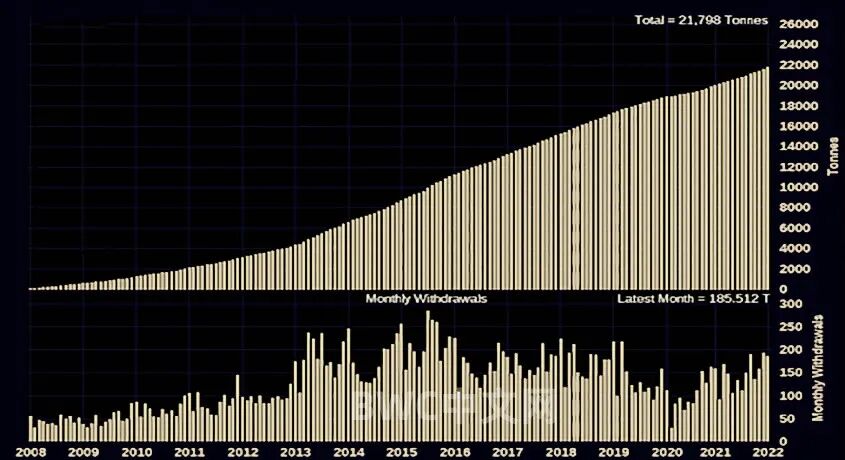The image size is (845, 460).
Task: Click the 2017 x-axis label
Action: 507,452
